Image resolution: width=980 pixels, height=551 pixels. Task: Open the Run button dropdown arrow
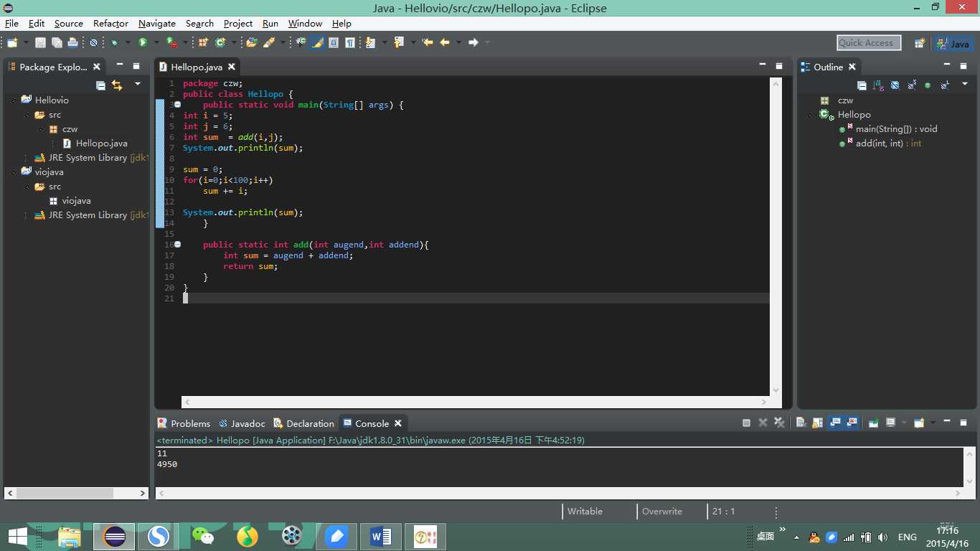pyautogui.click(x=156, y=42)
